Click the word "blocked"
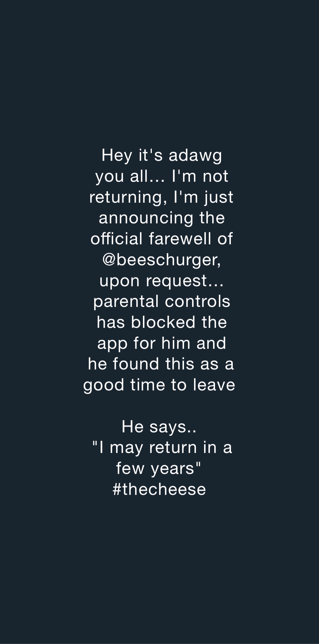Screen dimensions: 319x644 pos(163,322)
